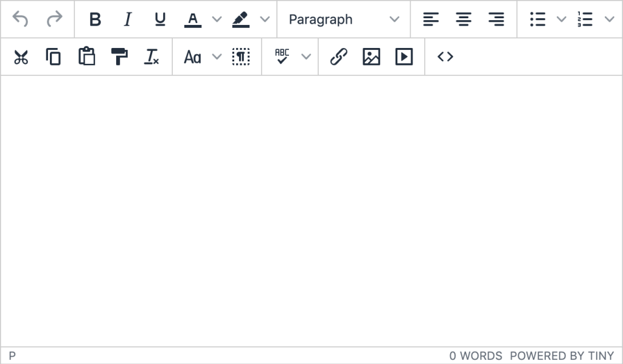Copy selection with the Copy icon
Image resolution: width=623 pixels, height=364 pixels.
click(54, 57)
